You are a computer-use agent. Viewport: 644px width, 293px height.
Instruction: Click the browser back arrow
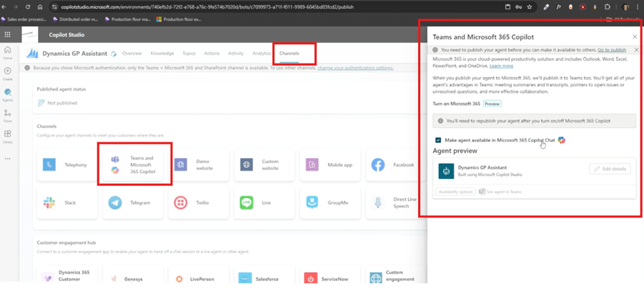tap(4, 7)
